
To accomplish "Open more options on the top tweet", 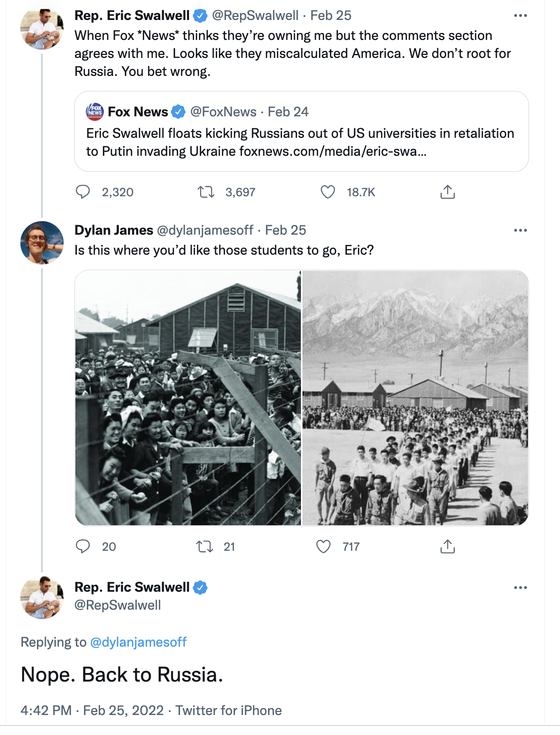I will 521,16.
